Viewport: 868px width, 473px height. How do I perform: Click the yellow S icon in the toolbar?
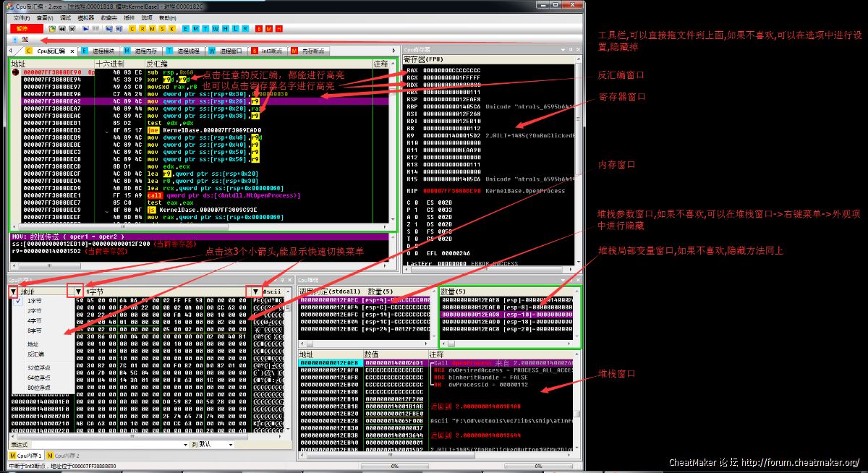[x=162, y=29]
